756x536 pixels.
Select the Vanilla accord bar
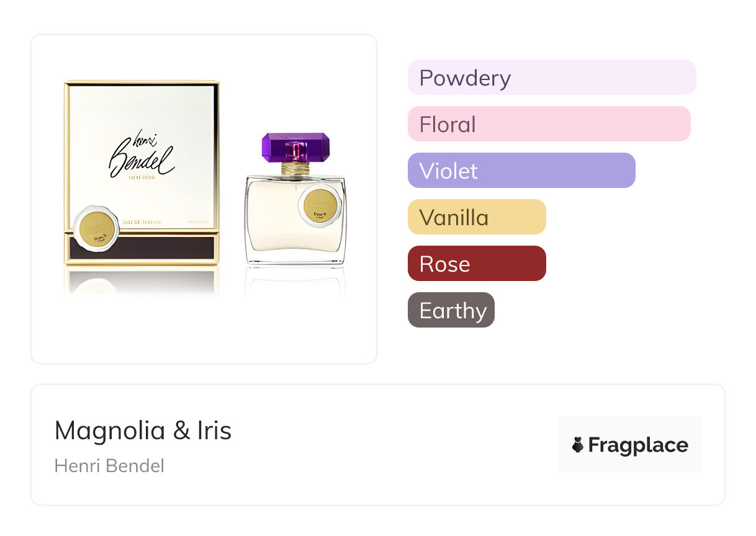[x=477, y=217]
